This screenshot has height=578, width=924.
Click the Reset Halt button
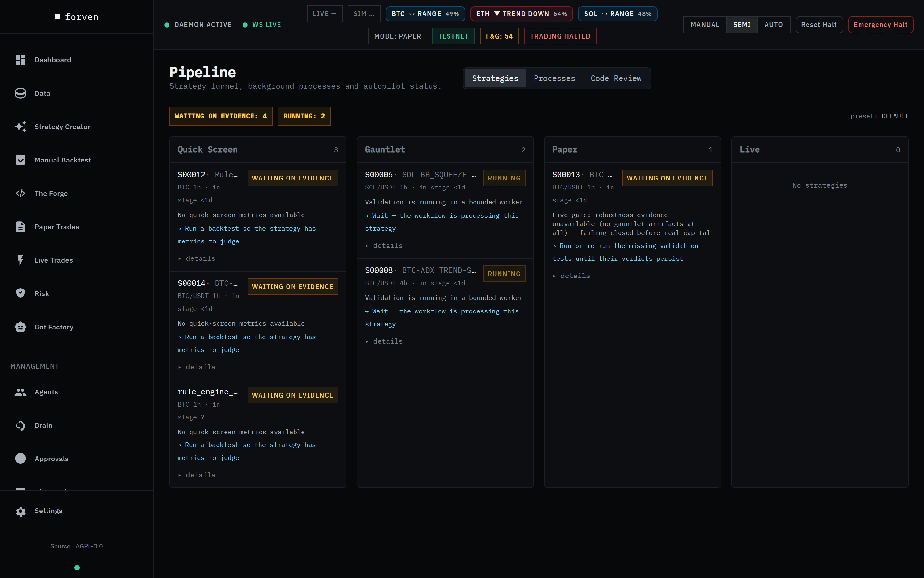point(819,25)
